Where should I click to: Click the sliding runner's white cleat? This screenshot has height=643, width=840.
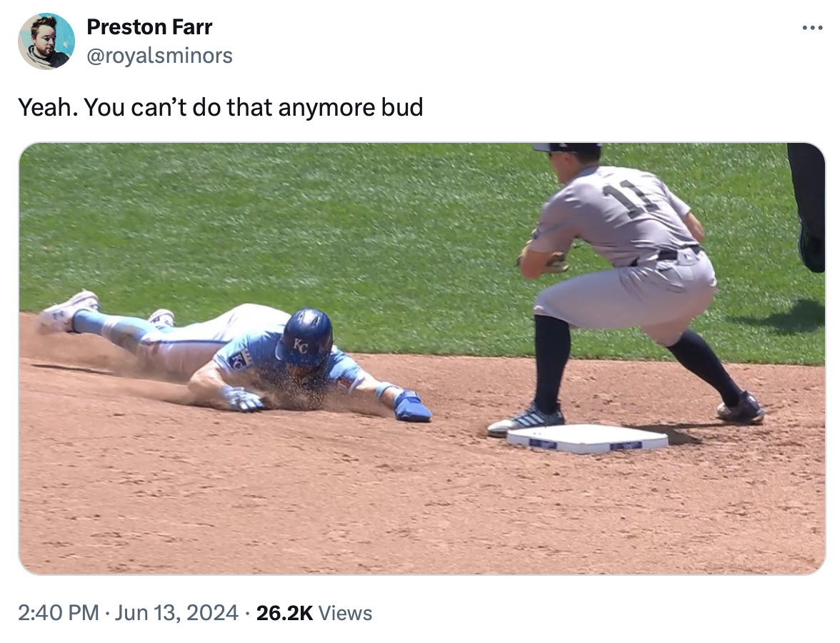coord(66,311)
